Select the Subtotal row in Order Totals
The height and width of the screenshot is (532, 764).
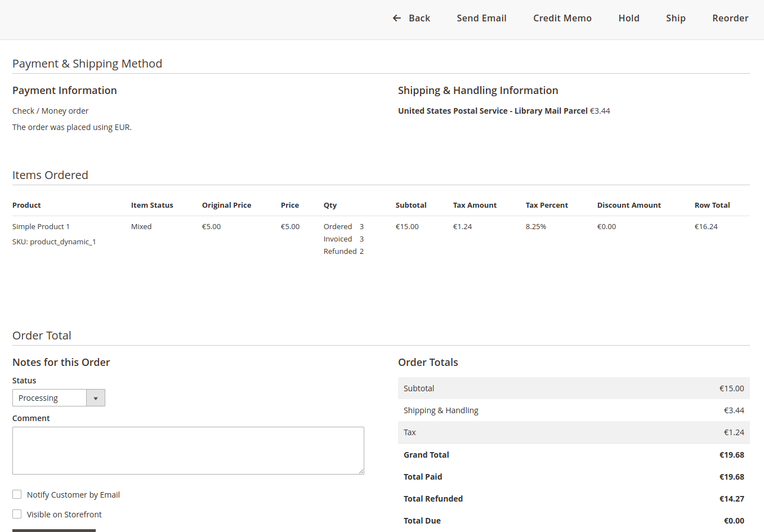[x=574, y=388]
